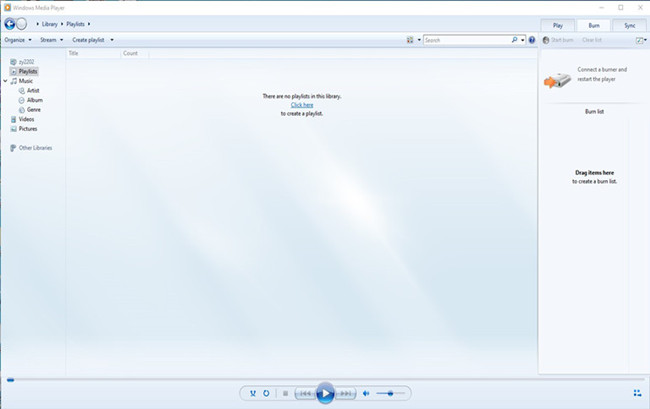
Task: Expand the Create playlist dropdown arrow
Action: [112, 40]
